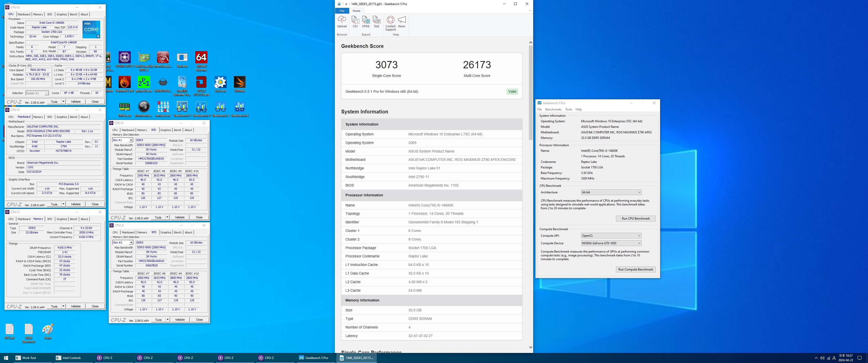Click the taskbar clock showing 10:37
Viewport: 868px width, 363px height.
(x=846, y=358)
